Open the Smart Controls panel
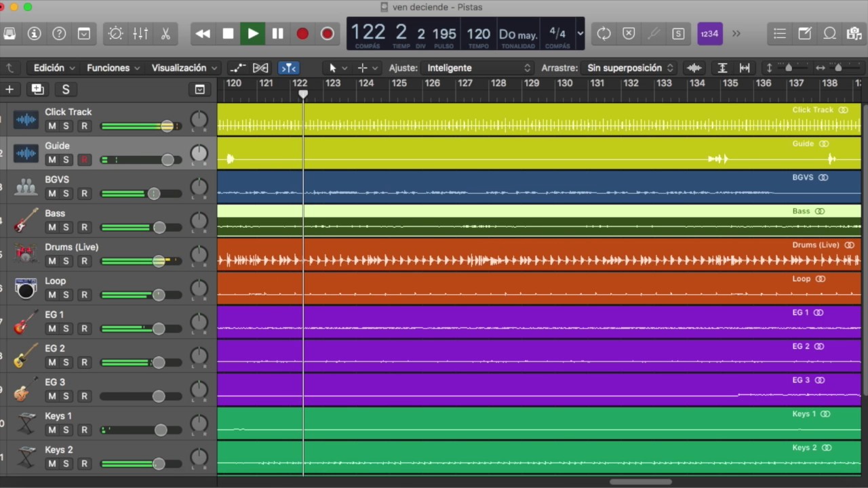 (116, 33)
